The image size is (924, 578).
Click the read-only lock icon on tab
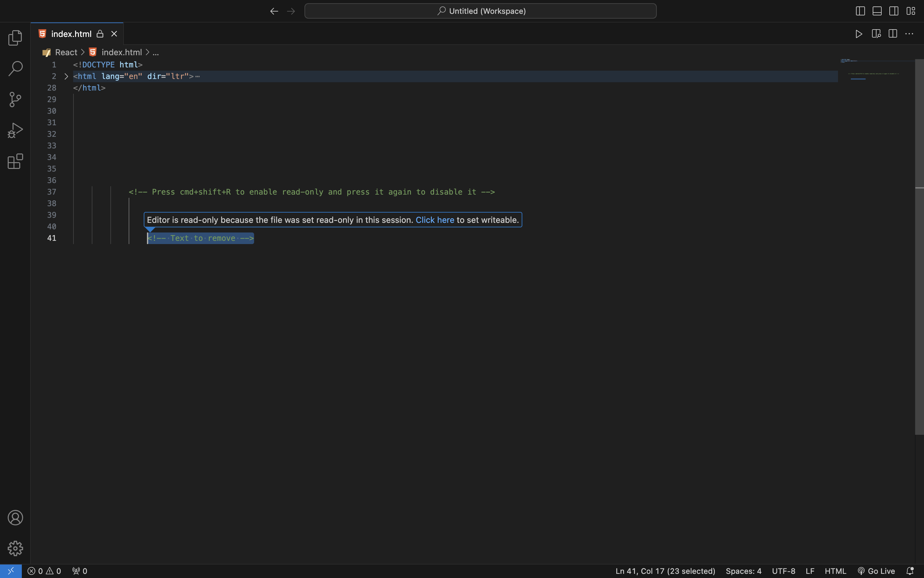100,34
